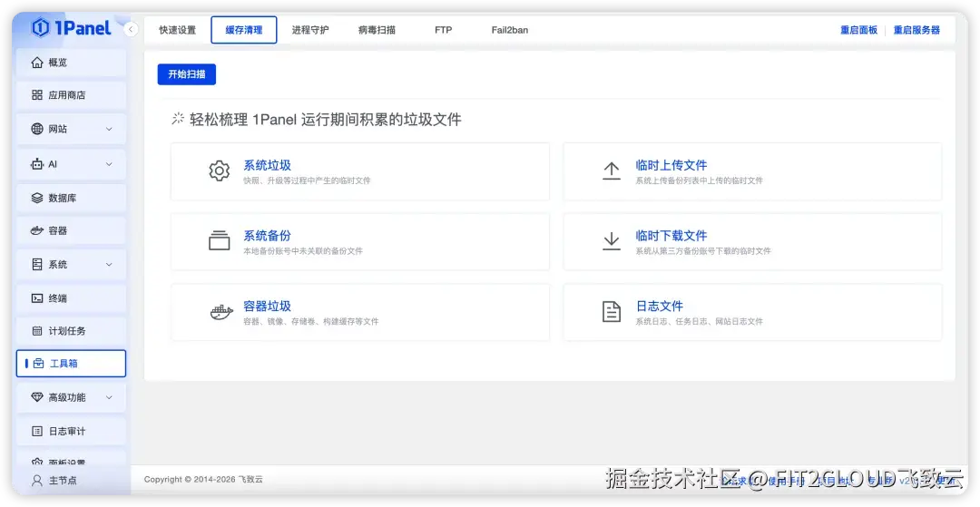The width and height of the screenshot is (980, 507).
Task: Click the description 快照、升级等过程中产生的临时文件
Action: (x=307, y=180)
